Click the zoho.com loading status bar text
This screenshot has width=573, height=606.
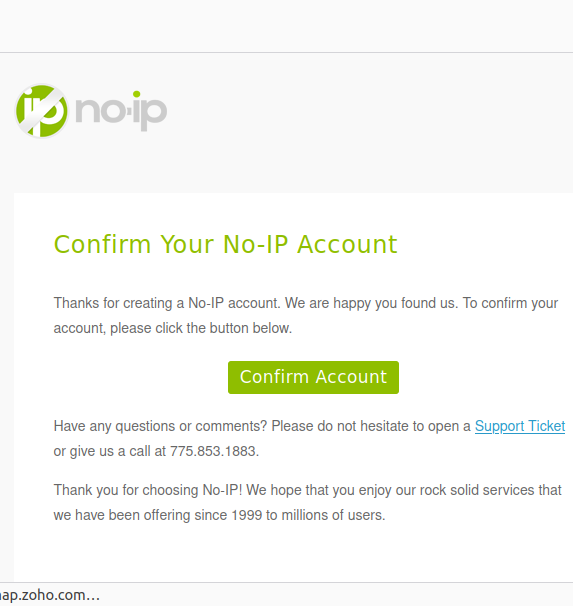click(x=49, y=595)
